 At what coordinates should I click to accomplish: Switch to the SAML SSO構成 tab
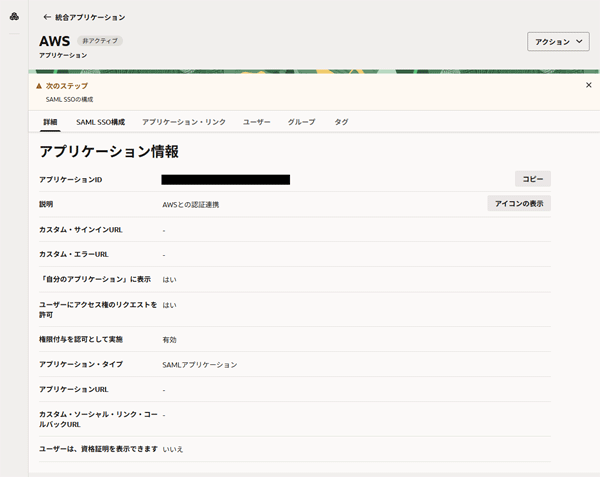[x=100, y=122]
